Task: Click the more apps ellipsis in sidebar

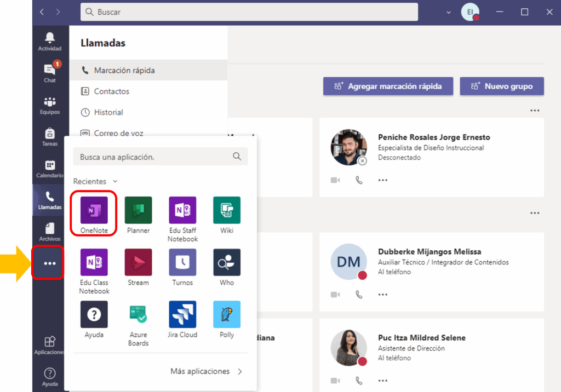Action: 49,263
